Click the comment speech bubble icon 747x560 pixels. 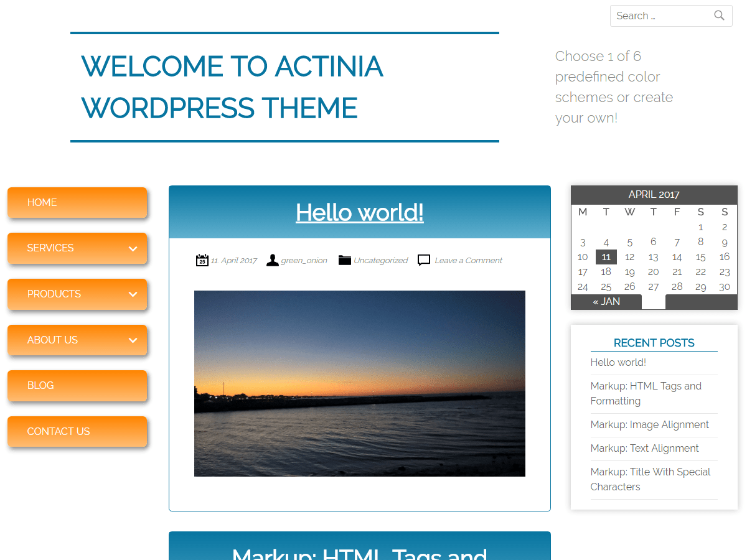(424, 260)
